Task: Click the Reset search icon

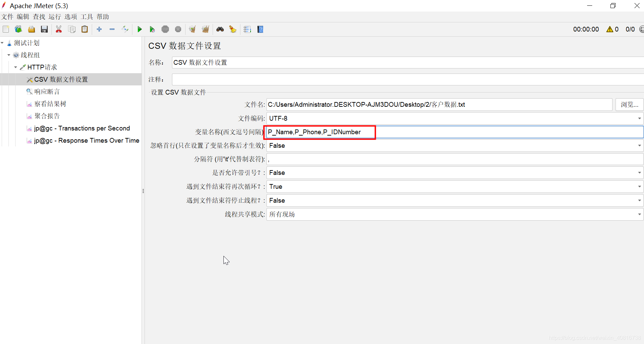Action: 233,29
